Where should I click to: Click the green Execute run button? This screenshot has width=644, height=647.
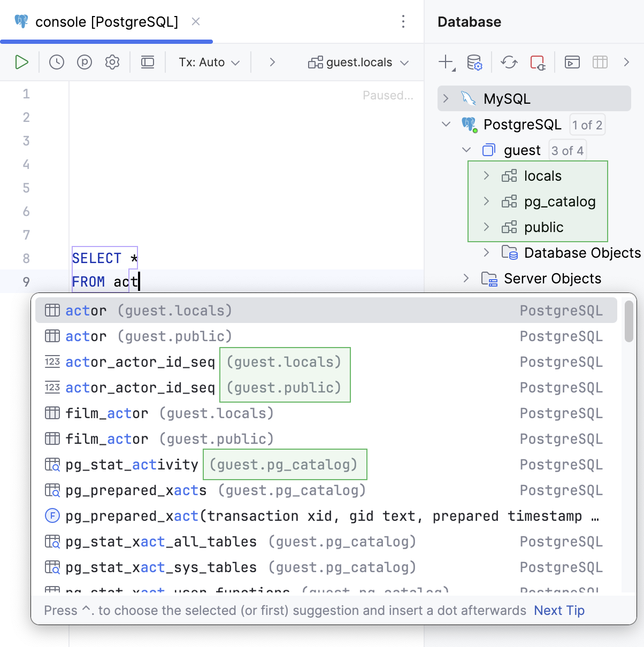(x=21, y=63)
